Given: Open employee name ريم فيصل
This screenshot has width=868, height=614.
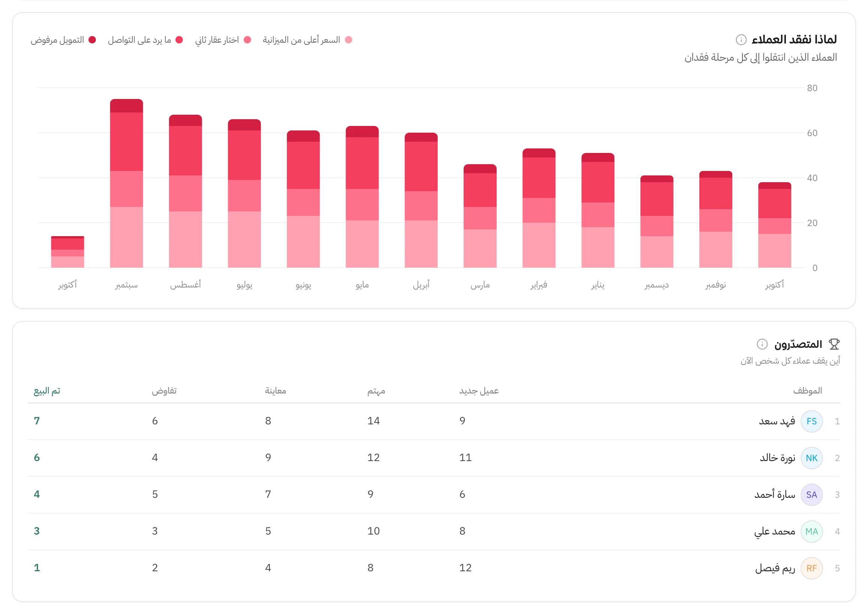Looking at the screenshot, I should (x=775, y=568).
